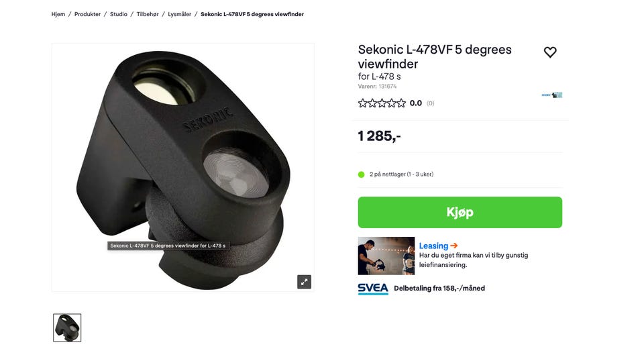
Task: Click Delbetaling fra 158,-/måned text
Action: 439,289
